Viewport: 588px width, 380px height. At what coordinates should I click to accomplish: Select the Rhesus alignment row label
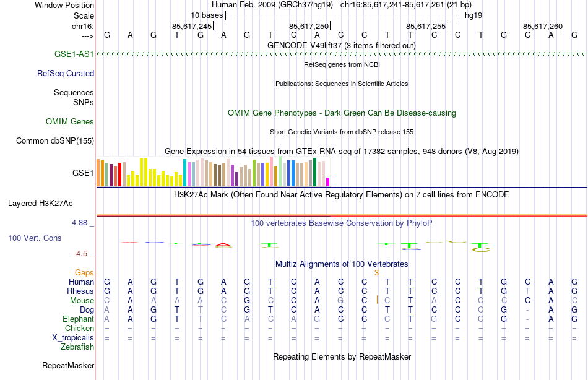(x=80, y=291)
